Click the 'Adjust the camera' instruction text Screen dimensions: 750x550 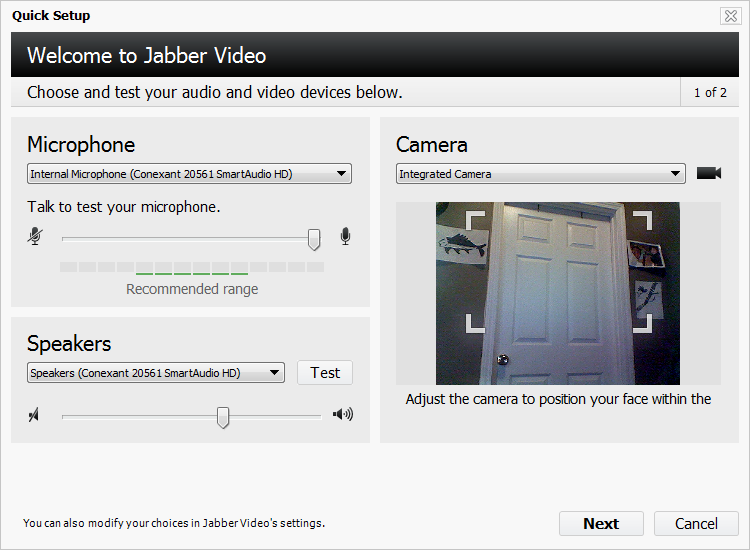pos(558,399)
